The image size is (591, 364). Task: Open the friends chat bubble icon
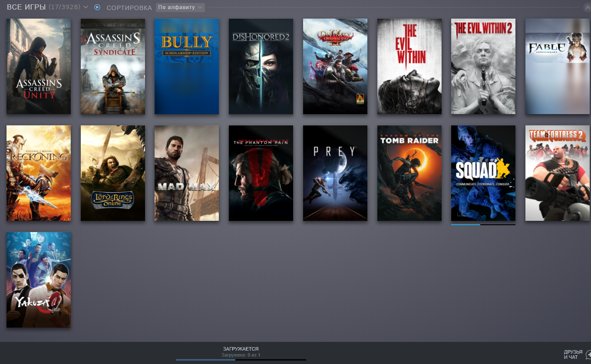click(588, 354)
